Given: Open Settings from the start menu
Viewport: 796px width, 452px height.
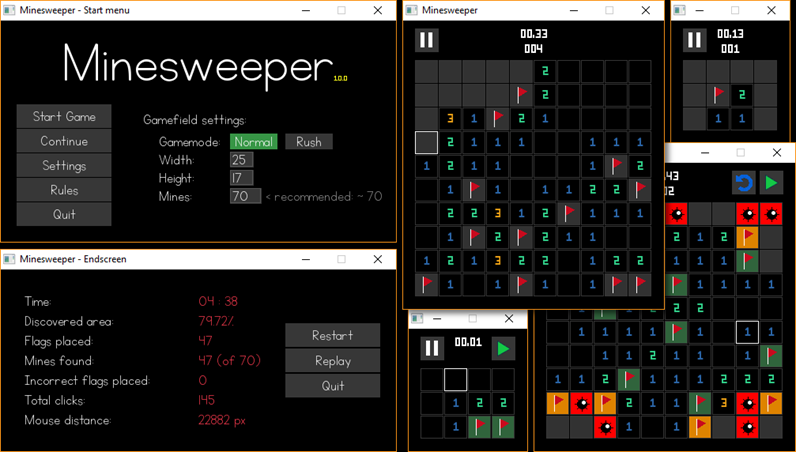Looking at the screenshot, I should coord(64,166).
